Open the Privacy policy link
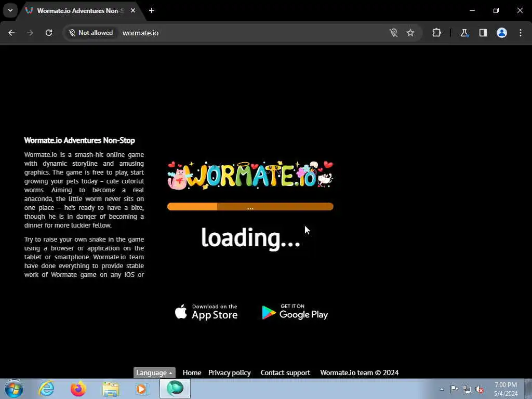This screenshot has width=532, height=399. click(230, 373)
